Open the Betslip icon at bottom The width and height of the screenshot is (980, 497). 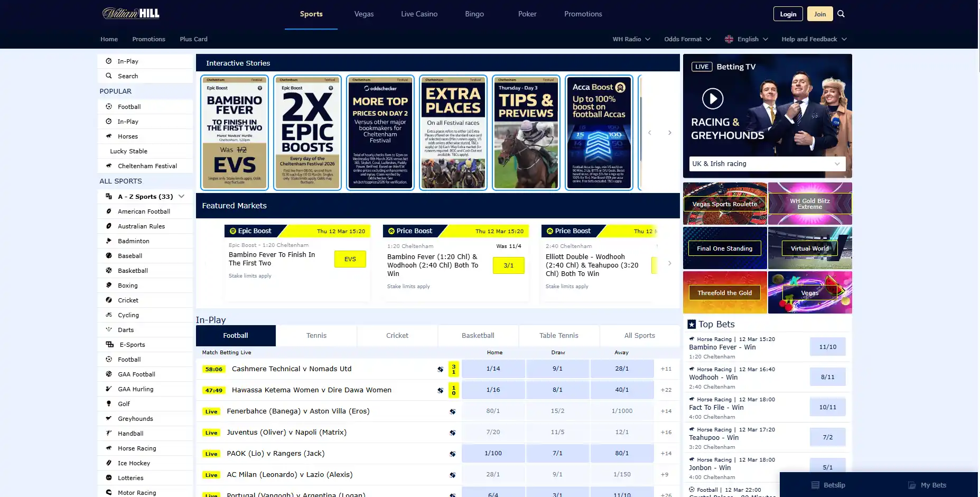[x=815, y=485]
